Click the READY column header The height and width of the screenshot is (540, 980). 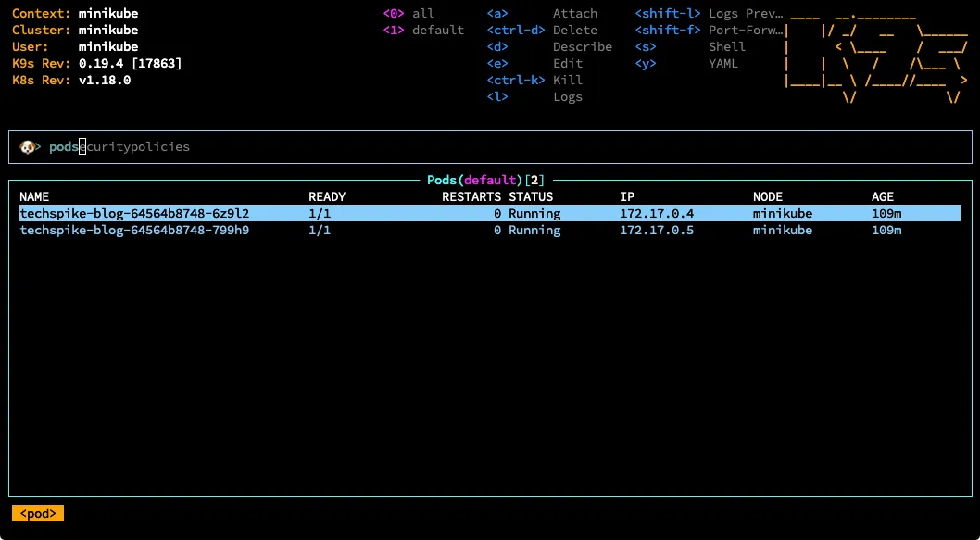point(327,197)
